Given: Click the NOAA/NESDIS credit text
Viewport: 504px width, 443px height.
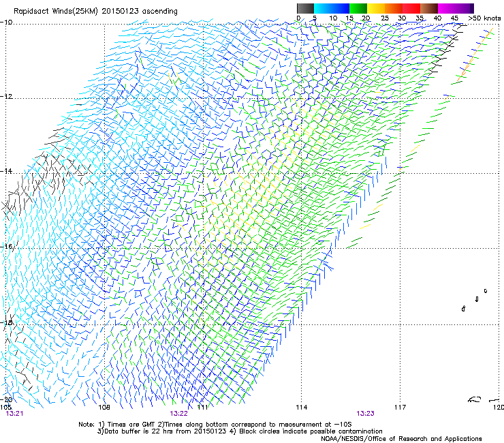Looking at the screenshot, I should (x=401, y=438).
